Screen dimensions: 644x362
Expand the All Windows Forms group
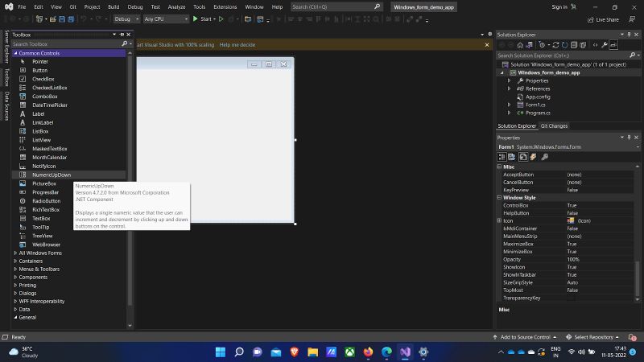(15, 253)
